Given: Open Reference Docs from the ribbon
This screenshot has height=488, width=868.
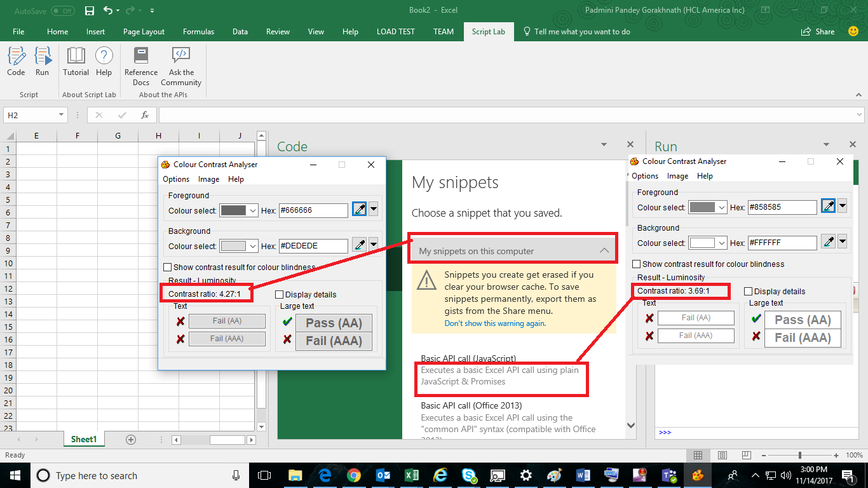Looking at the screenshot, I should click(x=141, y=67).
